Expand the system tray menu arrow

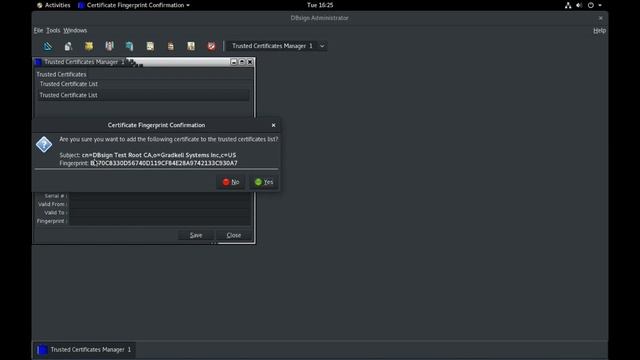coord(600,5)
